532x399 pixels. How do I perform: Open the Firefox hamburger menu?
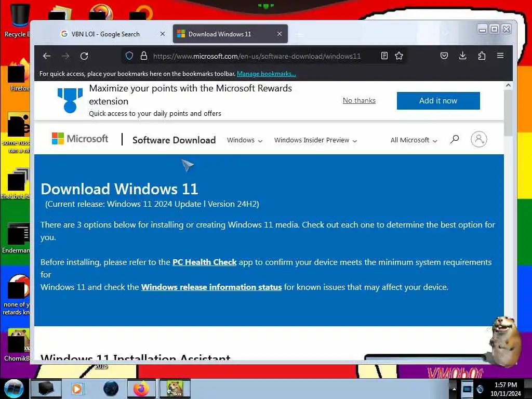[x=500, y=55]
